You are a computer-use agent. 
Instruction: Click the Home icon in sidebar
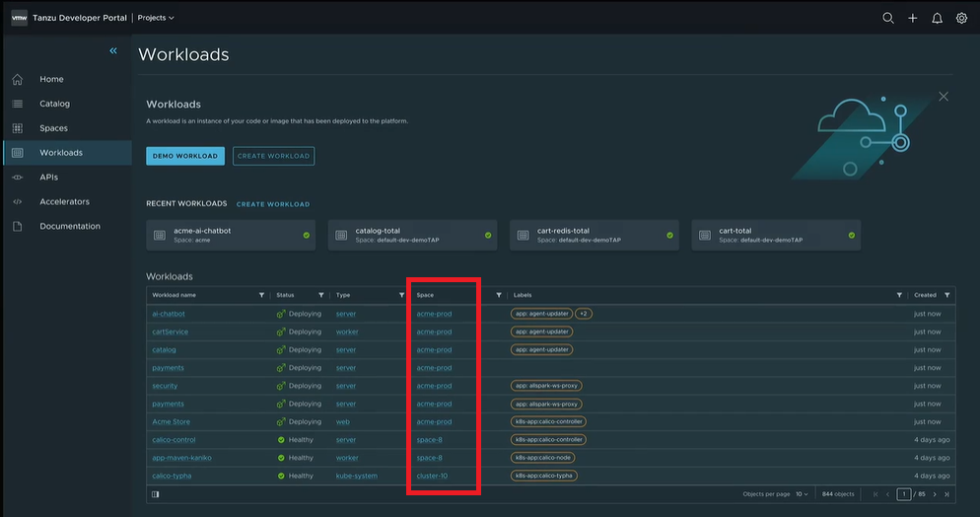click(x=18, y=79)
